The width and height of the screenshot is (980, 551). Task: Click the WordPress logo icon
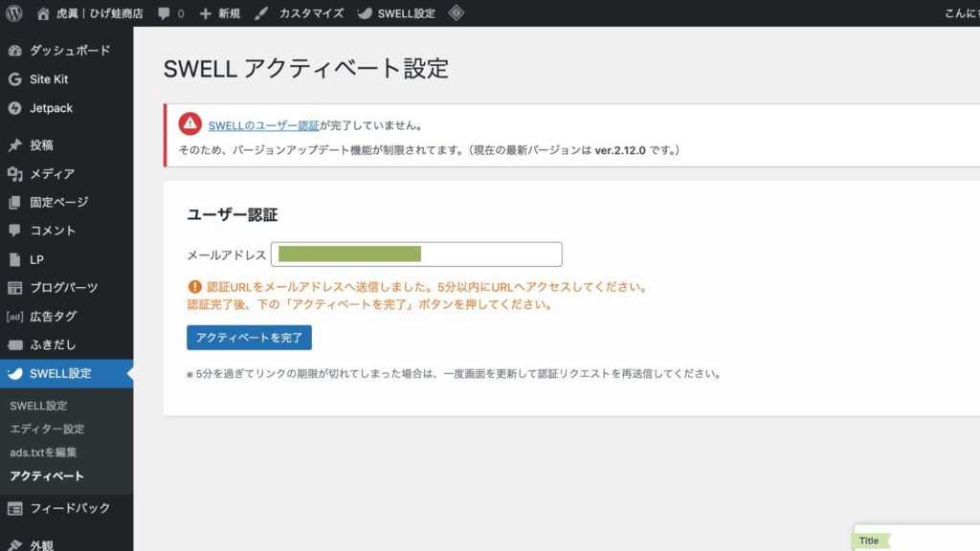coord(14,13)
